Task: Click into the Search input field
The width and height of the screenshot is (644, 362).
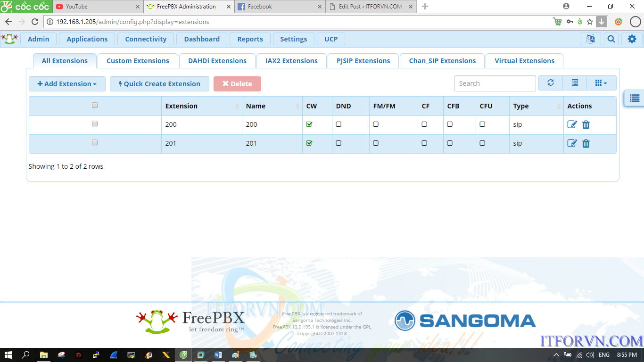Action: 495,83
